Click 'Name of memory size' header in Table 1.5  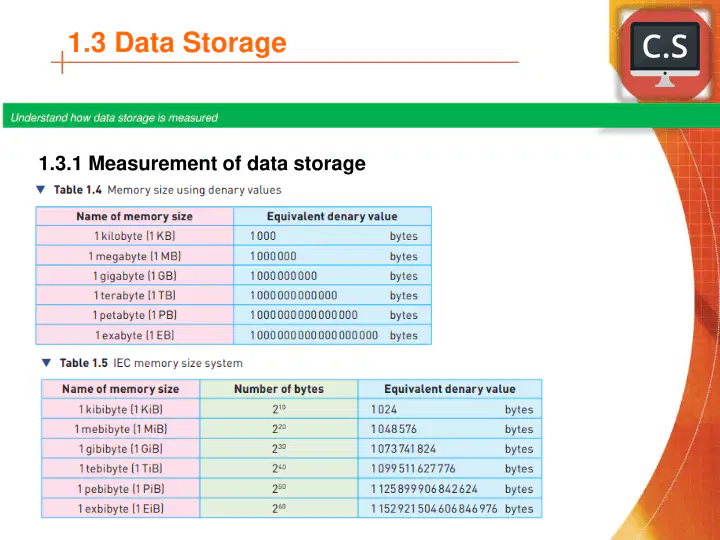pos(120,389)
